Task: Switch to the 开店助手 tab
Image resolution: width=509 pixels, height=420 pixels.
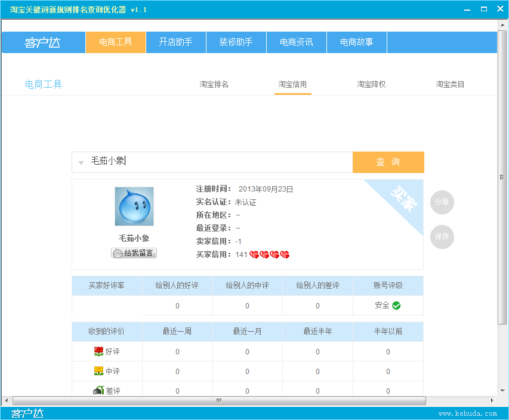Action: pos(176,42)
